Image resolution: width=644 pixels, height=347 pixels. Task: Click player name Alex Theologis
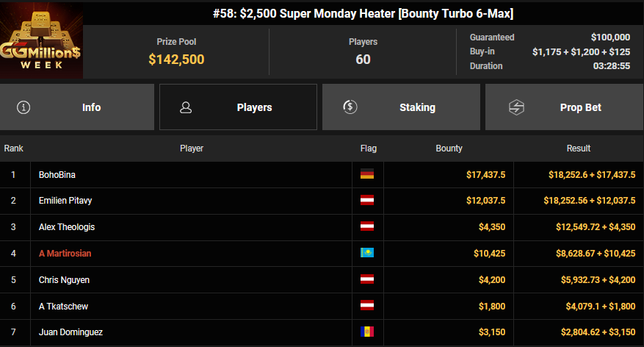pos(67,227)
